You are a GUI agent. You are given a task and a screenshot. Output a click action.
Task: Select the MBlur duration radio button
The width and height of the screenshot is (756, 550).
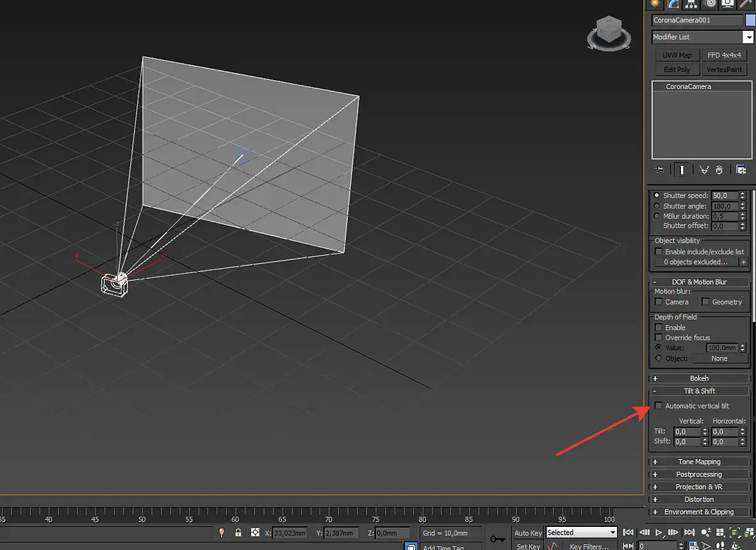[657, 216]
